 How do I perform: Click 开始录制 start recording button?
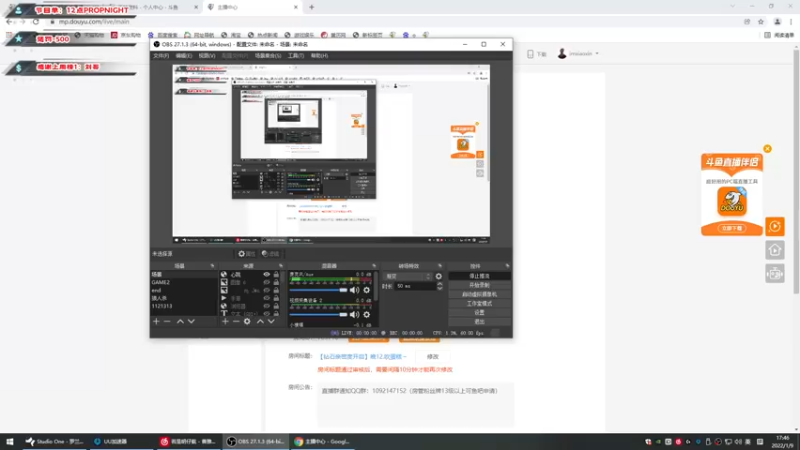479,285
